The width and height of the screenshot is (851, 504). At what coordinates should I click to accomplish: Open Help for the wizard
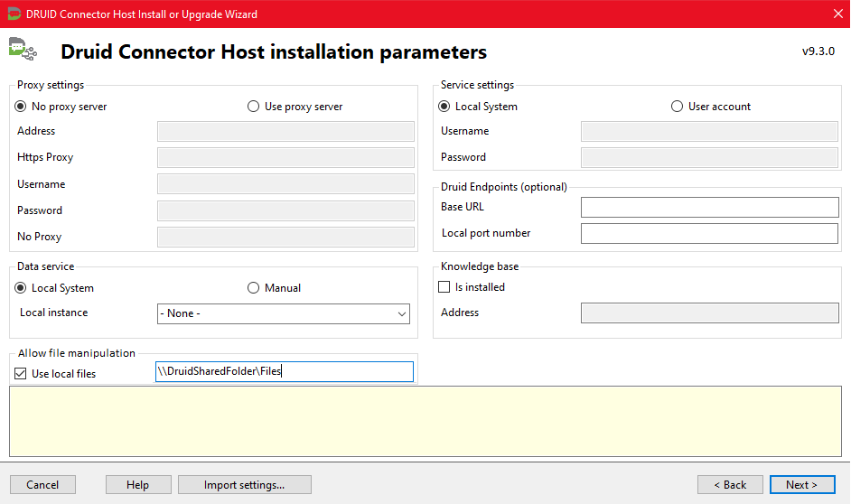(x=138, y=484)
